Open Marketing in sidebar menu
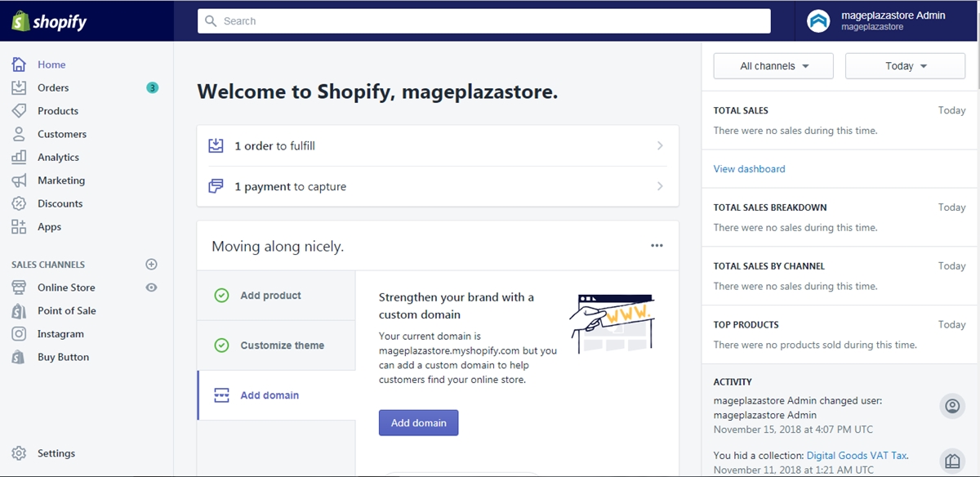Viewport: 980px width, 477px height. click(x=61, y=181)
